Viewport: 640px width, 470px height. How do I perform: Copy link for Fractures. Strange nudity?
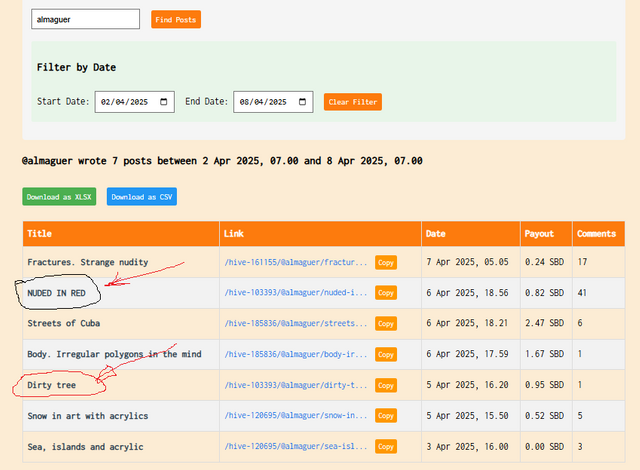pyautogui.click(x=386, y=262)
